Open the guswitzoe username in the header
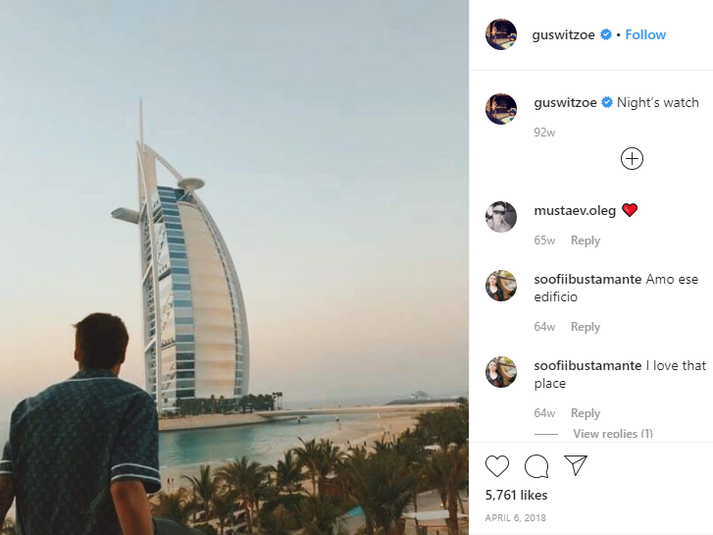The height and width of the screenshot is (535, 713). pos(563,35)
